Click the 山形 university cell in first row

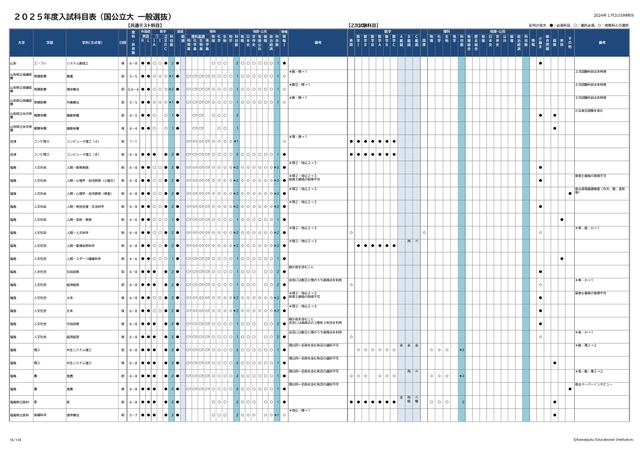[19, 62]
